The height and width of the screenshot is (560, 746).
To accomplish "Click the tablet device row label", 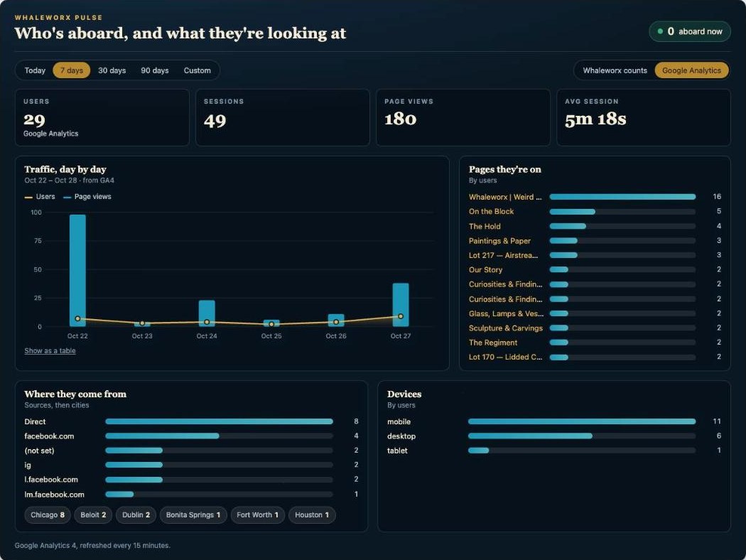I will click(397, 451).
